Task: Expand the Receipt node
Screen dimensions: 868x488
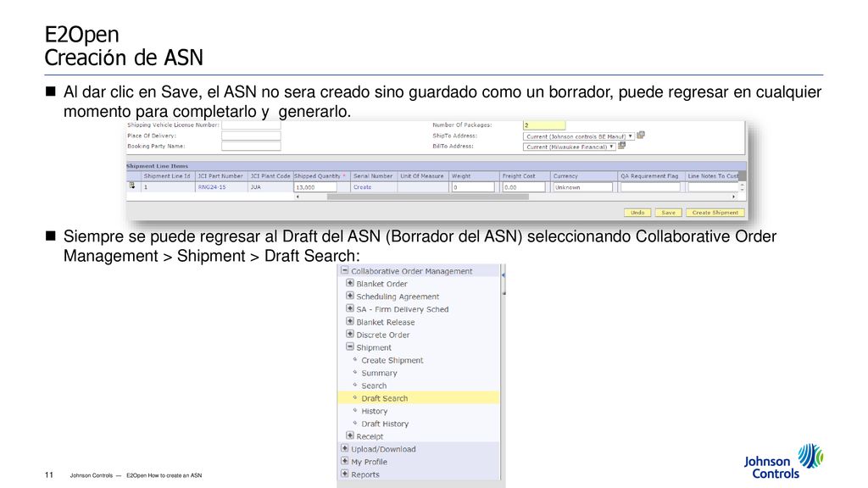Action: click(x=350, y=435)
